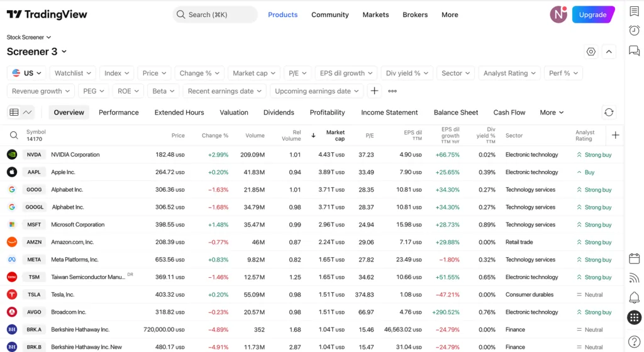The height and width of the screenshot is (352, 644).
Task: Click the symbol search magnifier icon
Action: click(14, 135)
